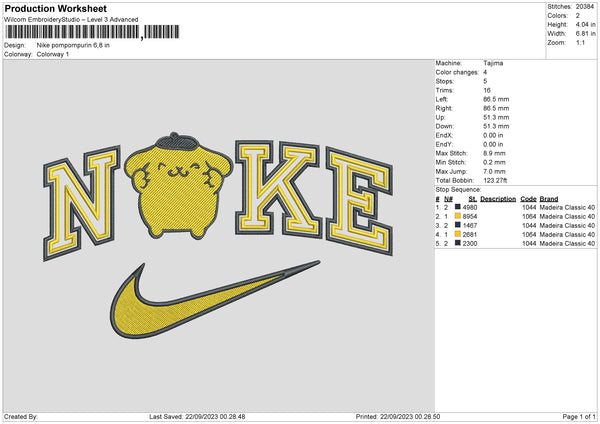600x424 pixels.
Task: Click the 'St.' column header
Action: coord(473,199)
